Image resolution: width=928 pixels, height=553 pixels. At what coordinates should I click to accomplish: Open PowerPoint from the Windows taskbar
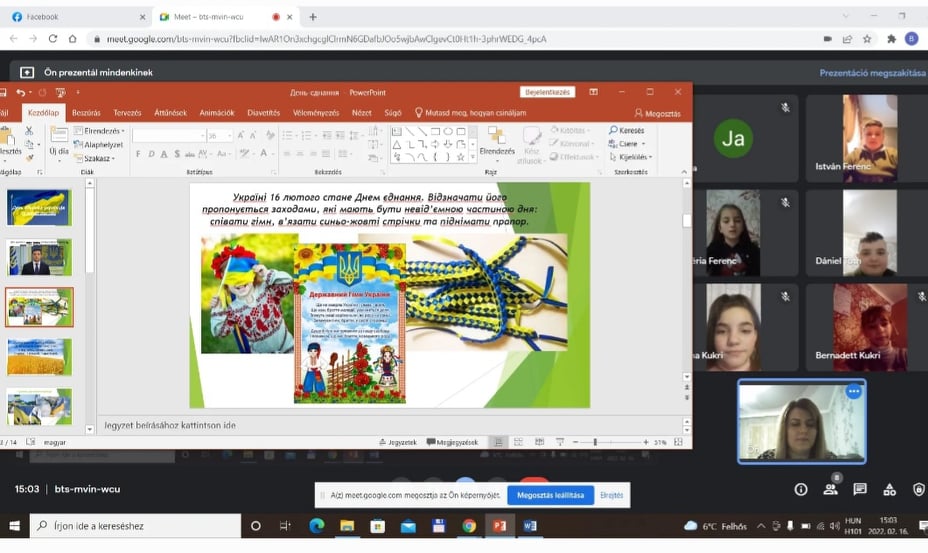point(499,525)
